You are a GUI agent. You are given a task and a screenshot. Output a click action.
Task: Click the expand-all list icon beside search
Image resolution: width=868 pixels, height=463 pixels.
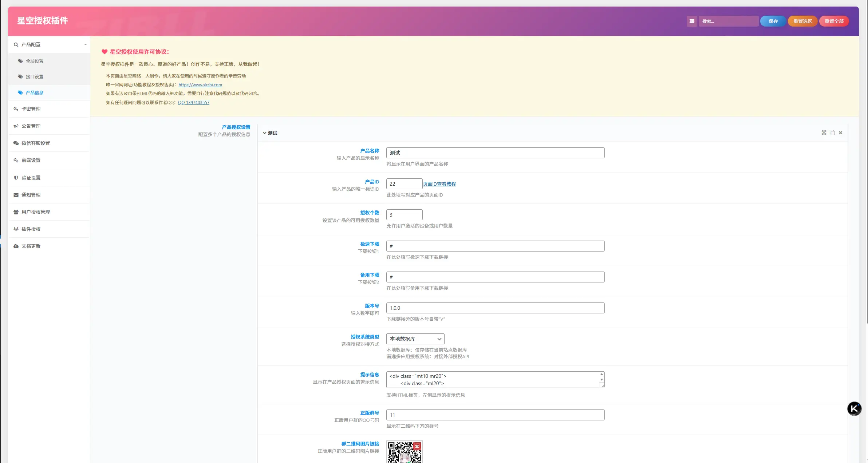click(x=692, y=21)
